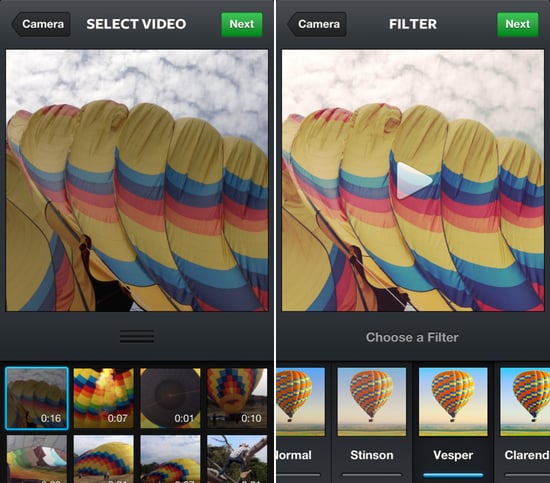The height and width of the screenshot is (483, 550).
Task: Choose the Clarendon filter thumbnail
Action: (525, 402)
